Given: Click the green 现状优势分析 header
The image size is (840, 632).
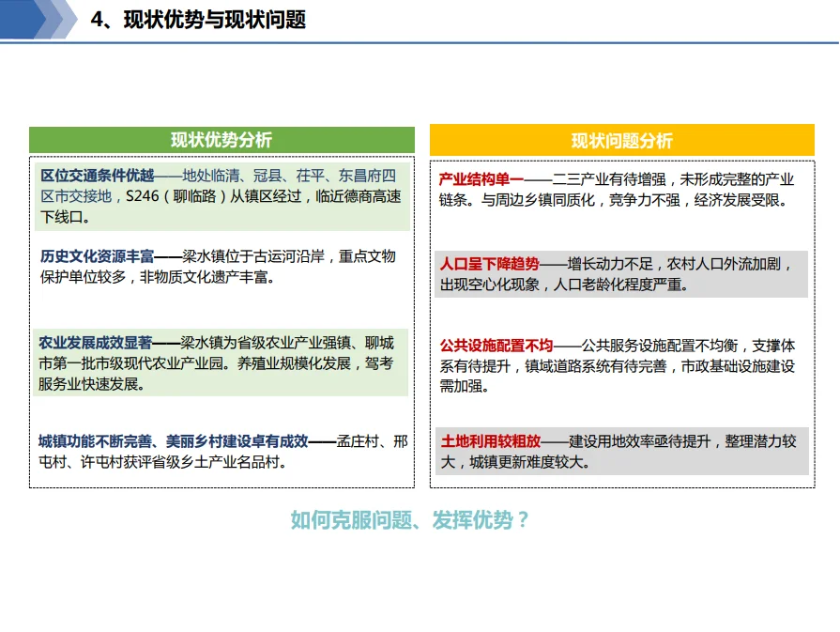Looking at the screenshot, I should 221,140.
